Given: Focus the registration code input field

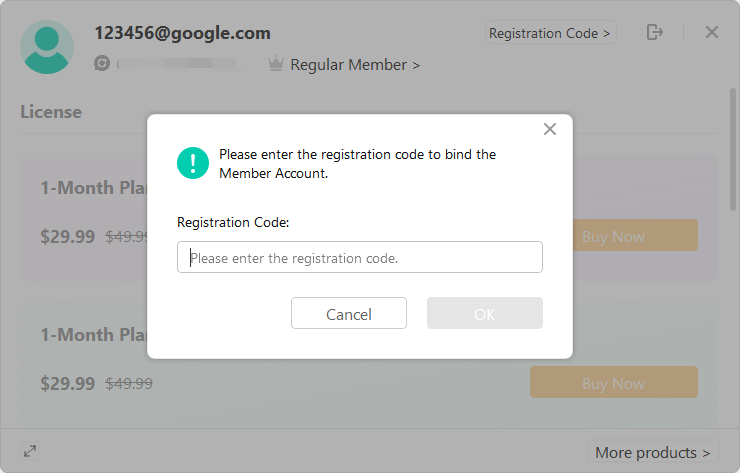Looking at the screenshot, I should [360, 257].
